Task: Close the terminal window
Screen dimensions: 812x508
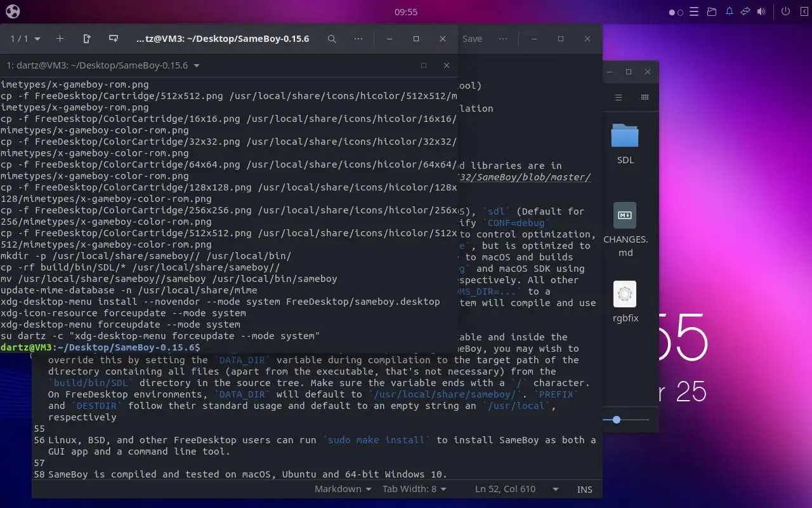Action: coord(443,39)
